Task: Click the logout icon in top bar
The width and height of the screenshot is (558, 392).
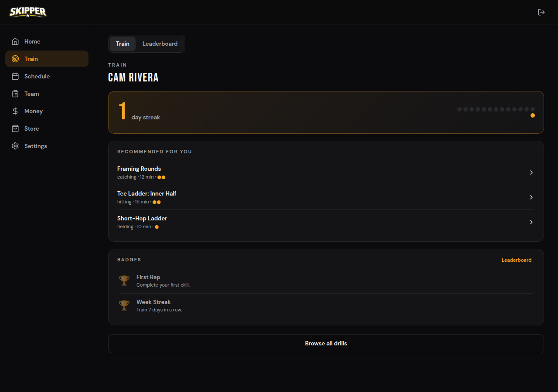Action: pos(541,12)
